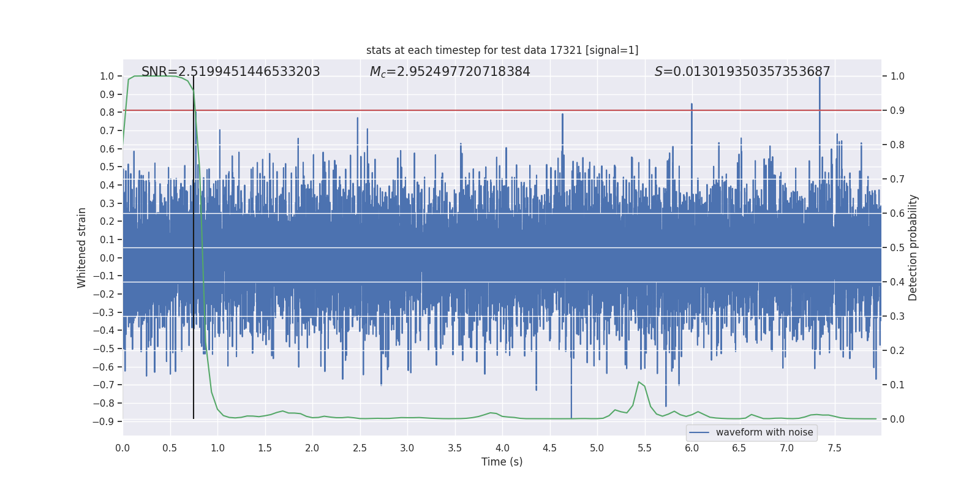Click the 'Detection probability' axis label
Screen dimensions: 980x490
tap(913, 247)
